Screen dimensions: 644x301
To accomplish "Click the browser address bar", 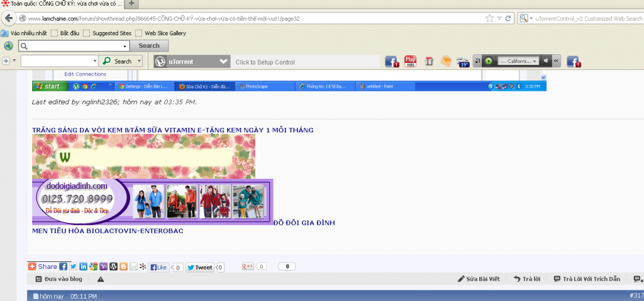I will click(252, 19).
